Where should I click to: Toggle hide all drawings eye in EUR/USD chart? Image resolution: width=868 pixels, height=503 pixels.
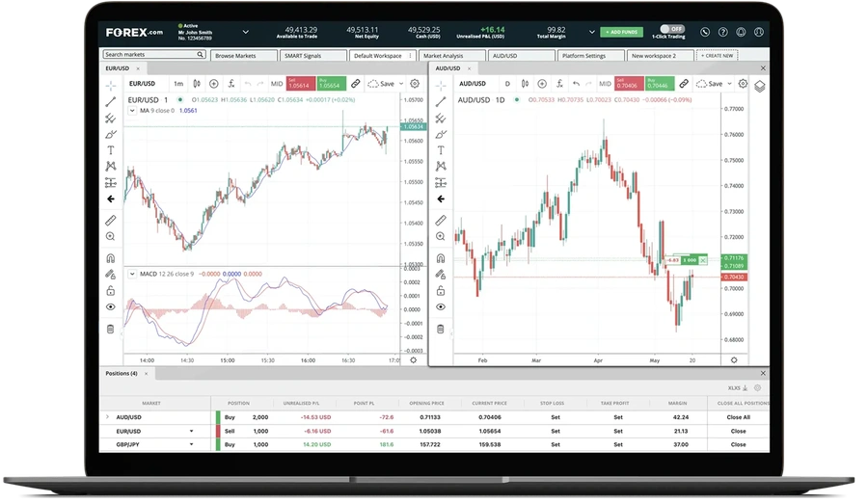click(x=111, y=306)
